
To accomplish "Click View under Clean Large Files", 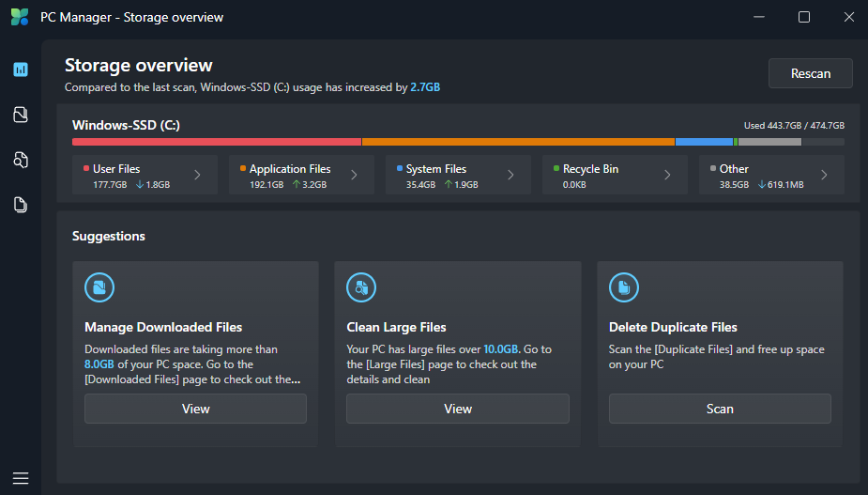I will pos(458,409).
